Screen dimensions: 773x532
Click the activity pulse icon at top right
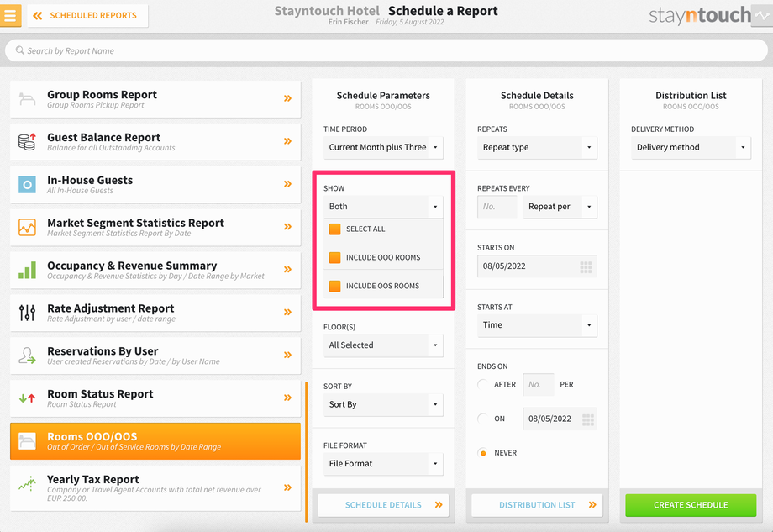[762, 16]
